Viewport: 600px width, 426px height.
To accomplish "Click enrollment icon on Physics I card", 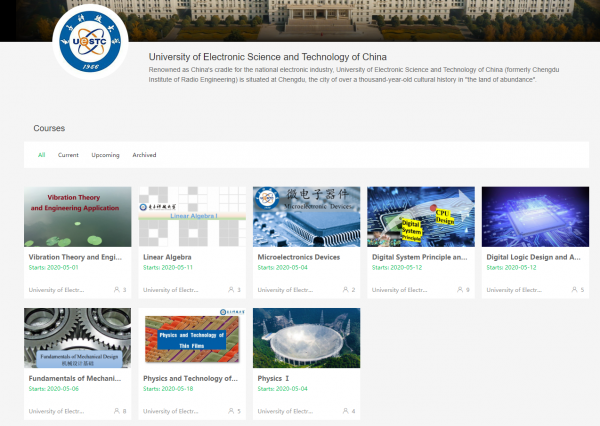I will [x=345, y=411].
